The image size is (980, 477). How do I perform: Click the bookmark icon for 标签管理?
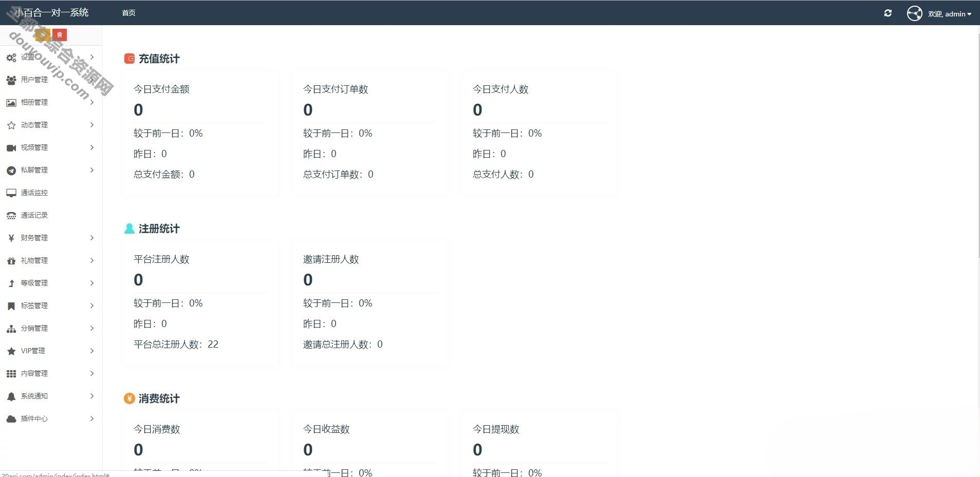[x=11, y=306]
